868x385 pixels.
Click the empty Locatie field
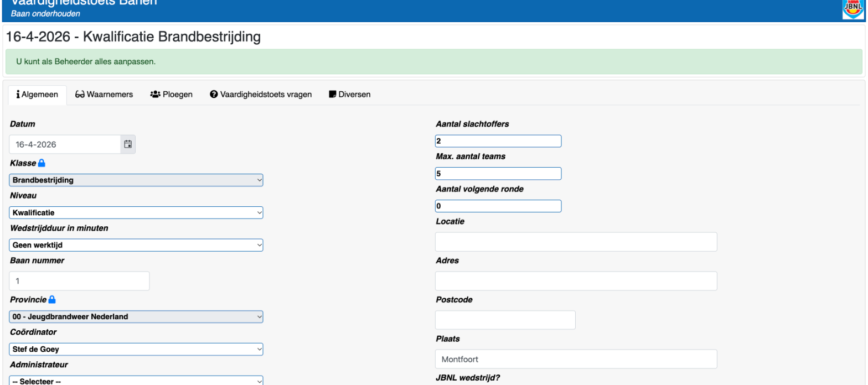[x=576, y=242]
